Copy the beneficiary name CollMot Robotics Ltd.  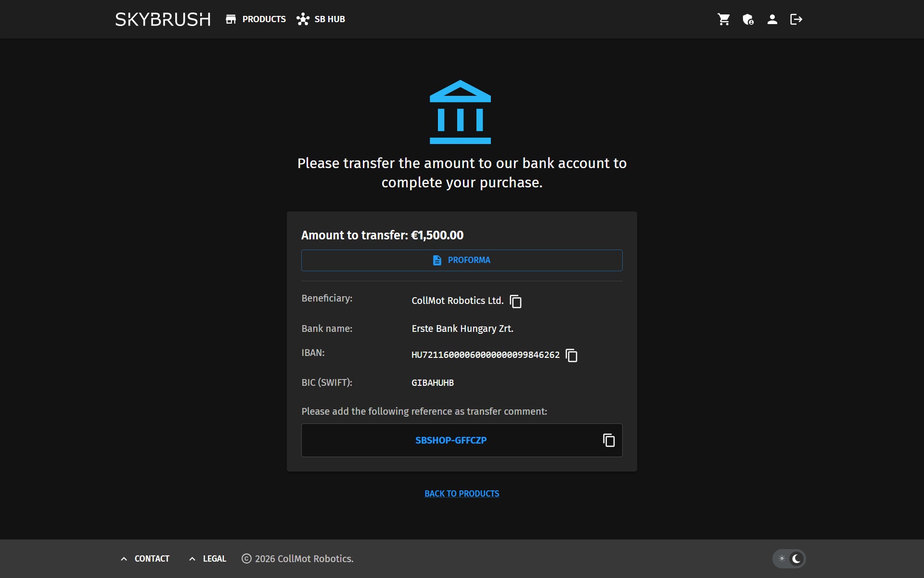515,301
